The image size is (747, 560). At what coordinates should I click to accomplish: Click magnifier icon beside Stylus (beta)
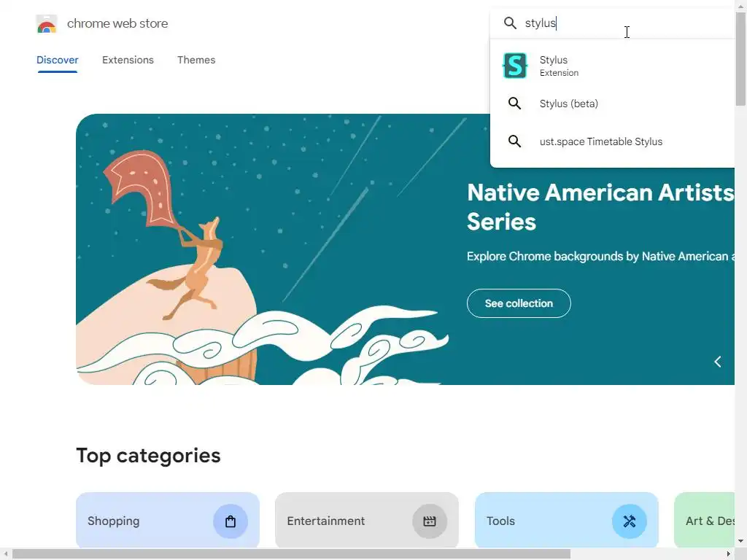[514, 104]
